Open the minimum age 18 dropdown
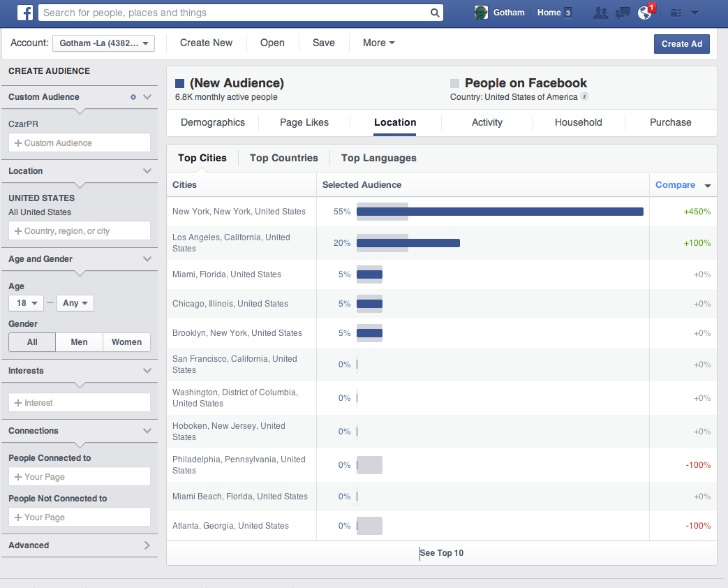The height and width of the screenshot is (588, 728). pyautogui.click(x=26, y=303)
